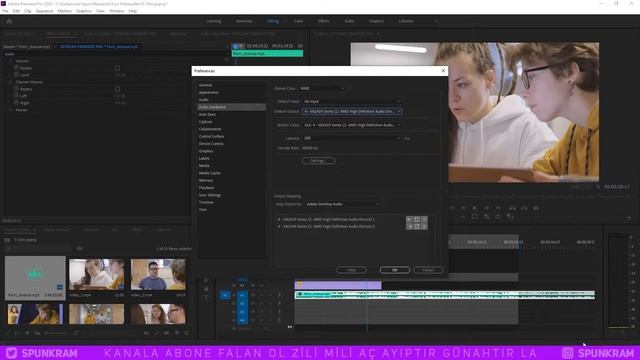Toggle A2 track targeting
The height and width of the screenshot is (360, 640).
(x=242, y=303)
